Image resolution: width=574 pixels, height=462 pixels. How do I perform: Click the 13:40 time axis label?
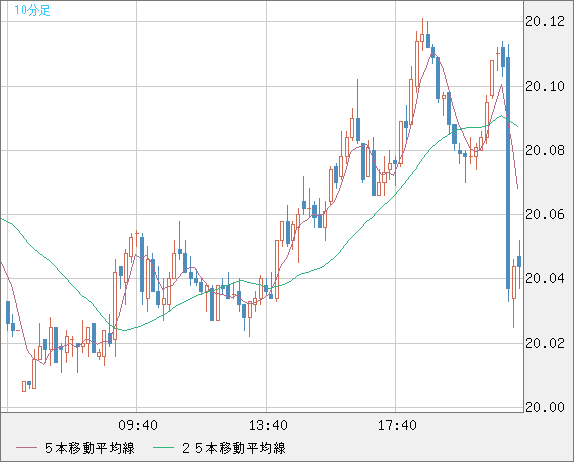(268, 425)
